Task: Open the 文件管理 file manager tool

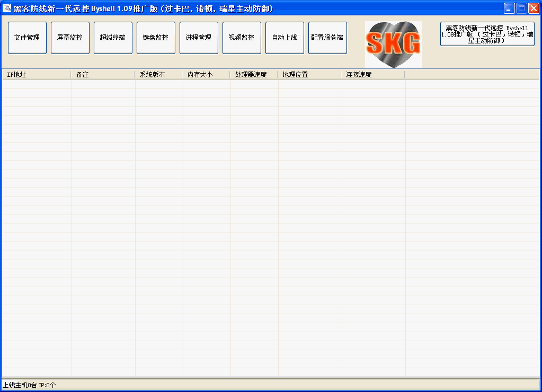Action: 27,38
